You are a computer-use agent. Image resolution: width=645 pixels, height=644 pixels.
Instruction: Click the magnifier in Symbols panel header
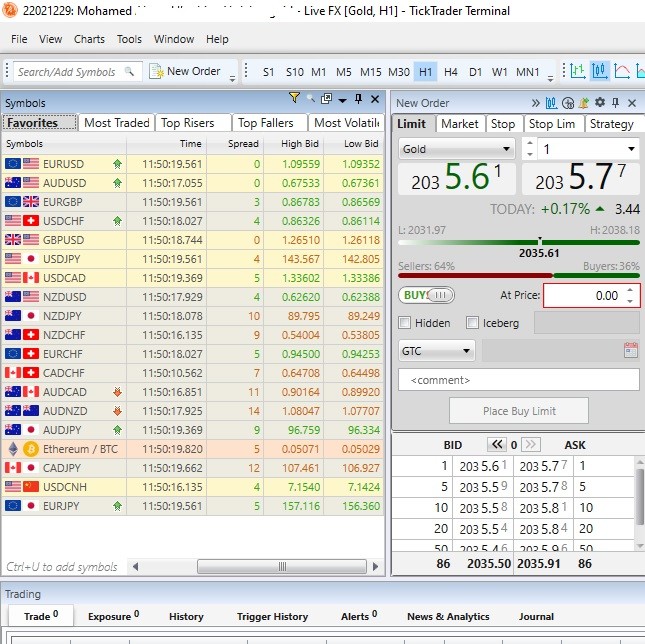point(311,99)
